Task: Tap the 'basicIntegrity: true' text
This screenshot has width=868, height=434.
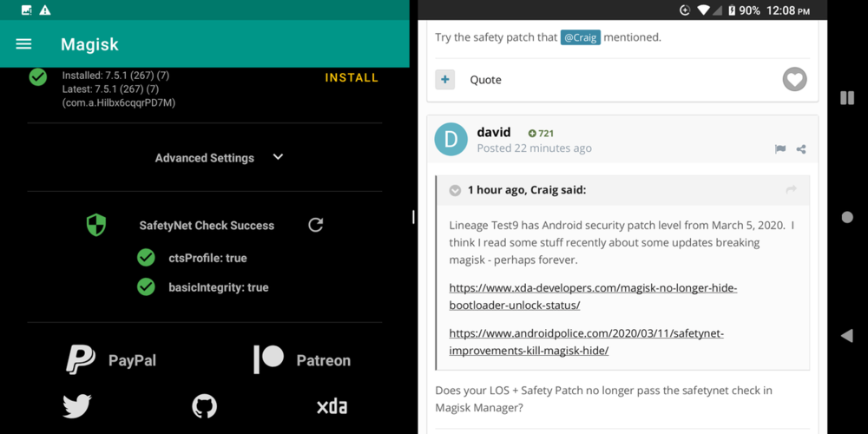Action: point(219,287)
